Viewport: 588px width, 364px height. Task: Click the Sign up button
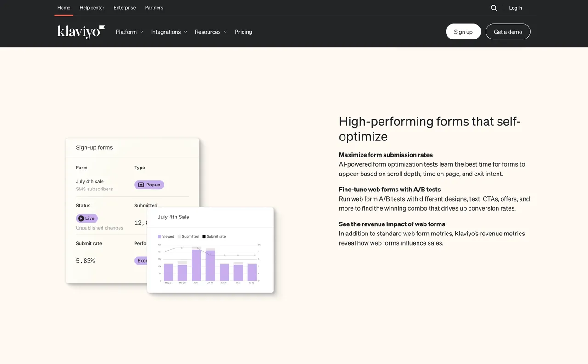[463, 32]
